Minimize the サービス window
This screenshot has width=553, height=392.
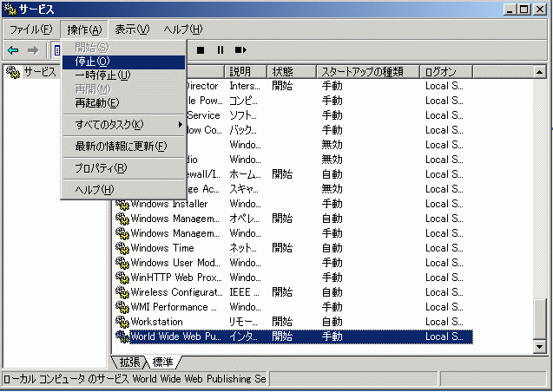coord(509,10)
